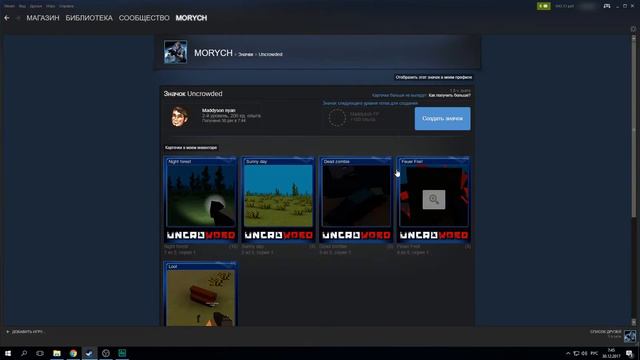Click the Steam taskbar icon

(89, 353)
